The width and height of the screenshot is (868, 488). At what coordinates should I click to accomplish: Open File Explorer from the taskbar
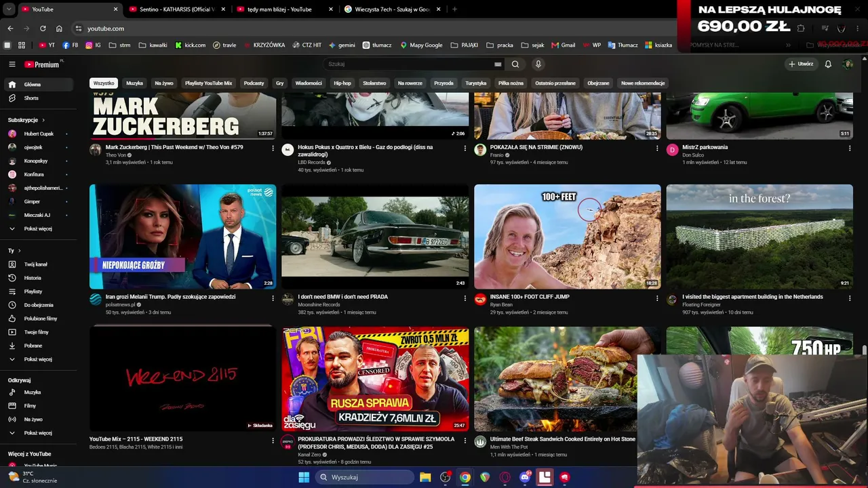tap(425, 477)
